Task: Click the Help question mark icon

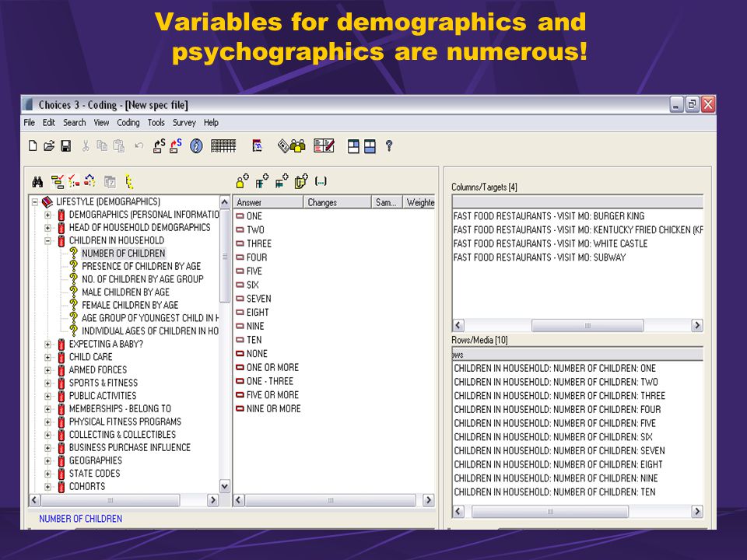Action: click(389, 145)
